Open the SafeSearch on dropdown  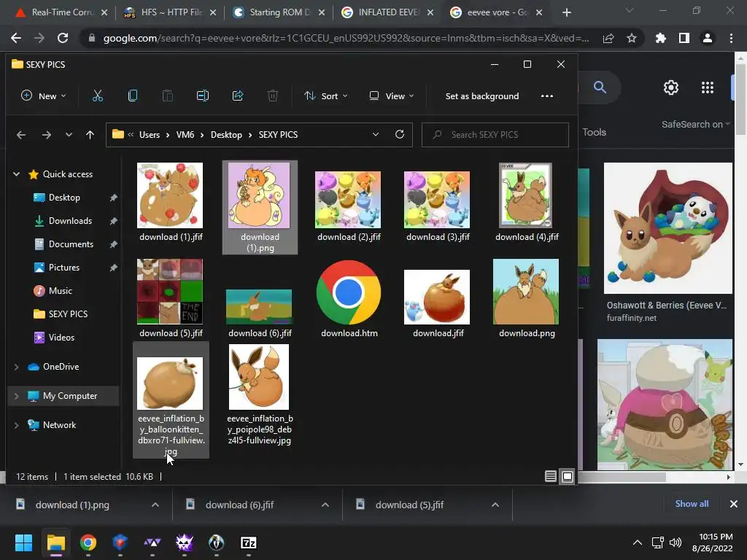click(695, 124)
